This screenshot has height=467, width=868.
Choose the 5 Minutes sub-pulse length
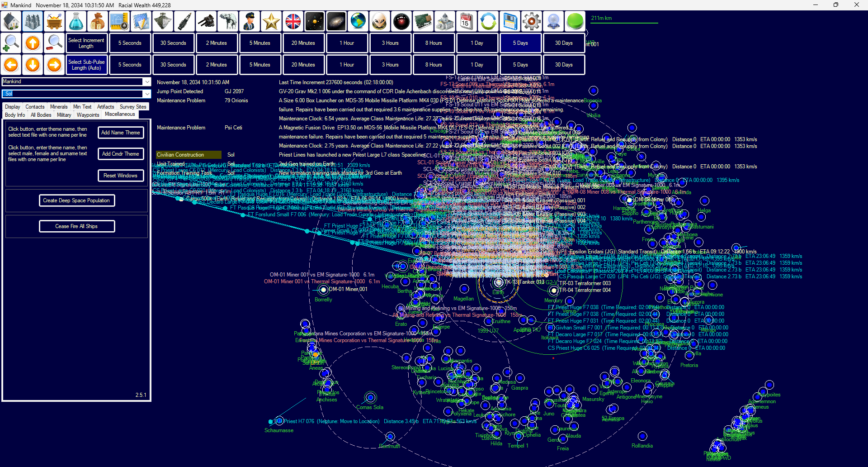(259, 65)
